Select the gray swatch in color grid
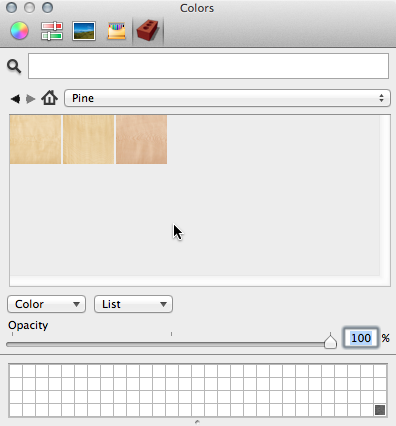This screenshot has width=396, height=426. pyautogui.click(x=380, y=410)
